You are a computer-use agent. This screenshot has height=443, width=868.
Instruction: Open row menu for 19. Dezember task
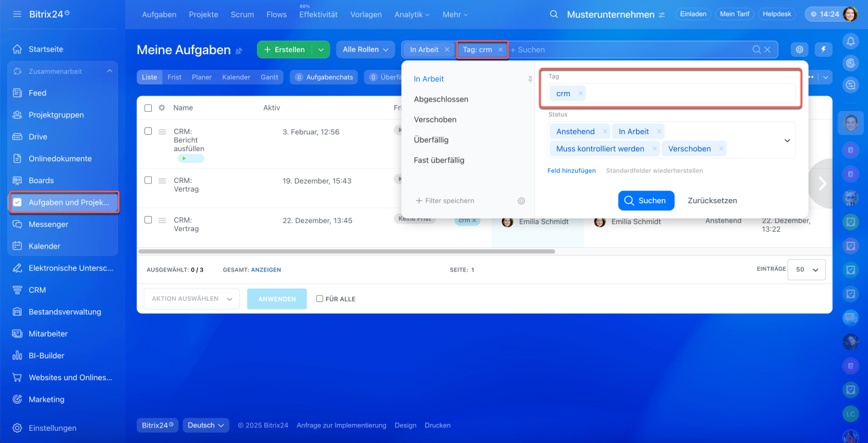[x=163, y=181]
